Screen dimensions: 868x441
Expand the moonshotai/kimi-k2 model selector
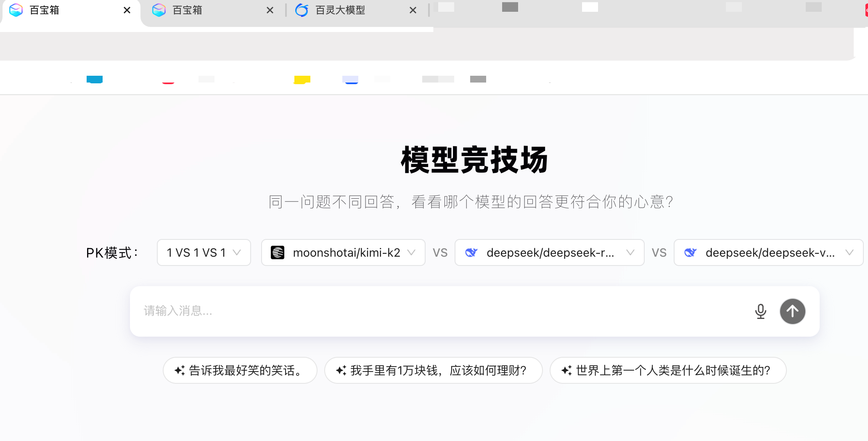(411, 252)
